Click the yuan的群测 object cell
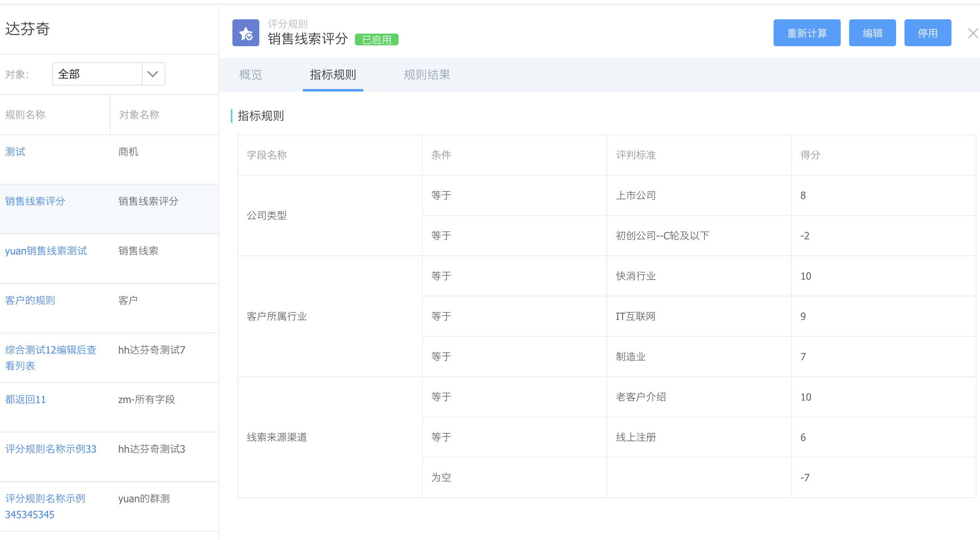The width and height of the screenshot is (980, 540). tap(144, 498)
